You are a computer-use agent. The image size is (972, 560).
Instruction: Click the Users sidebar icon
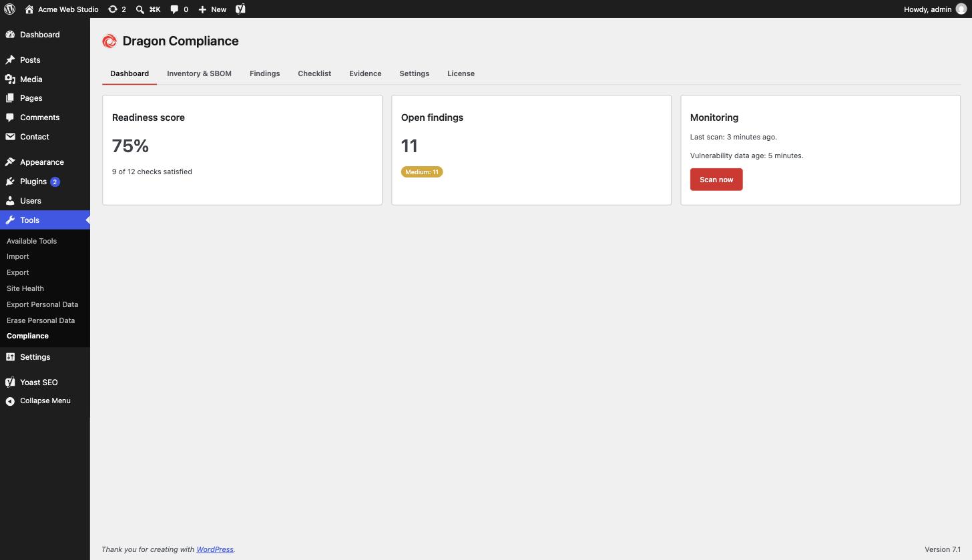10,201
